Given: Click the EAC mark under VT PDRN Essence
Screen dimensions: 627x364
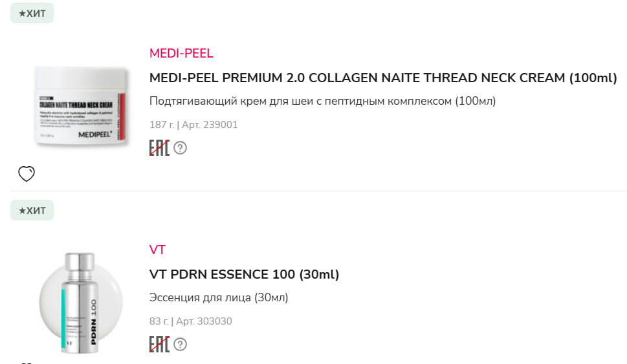Looking at the screenshot, I should point(159,344).
